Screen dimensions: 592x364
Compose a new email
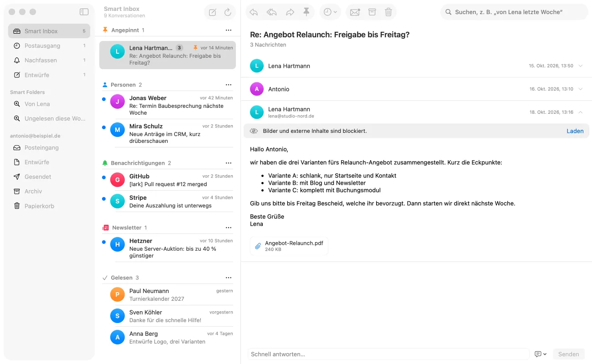(x=213, y=12)
